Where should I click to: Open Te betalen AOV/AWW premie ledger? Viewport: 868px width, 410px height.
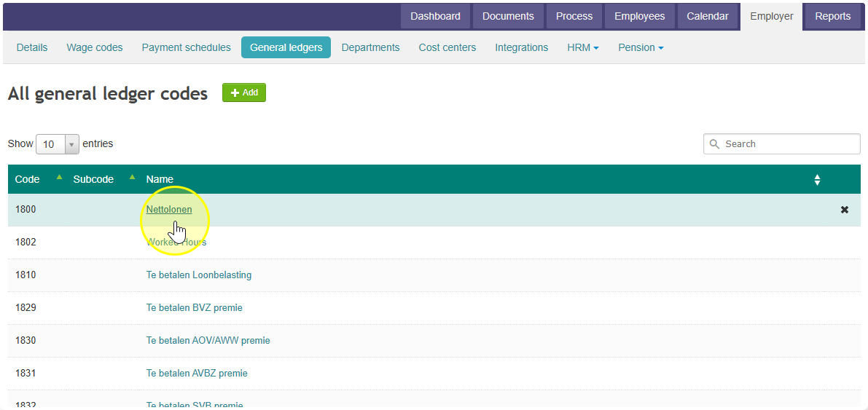point(208,340)
